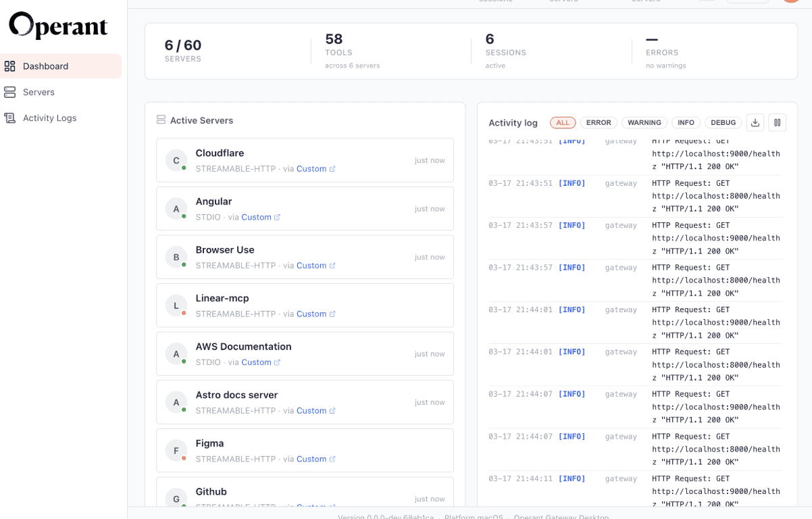Filter activity log by ERROR
This screenshot has height=519, width=812.
click(x=599, y=122)
